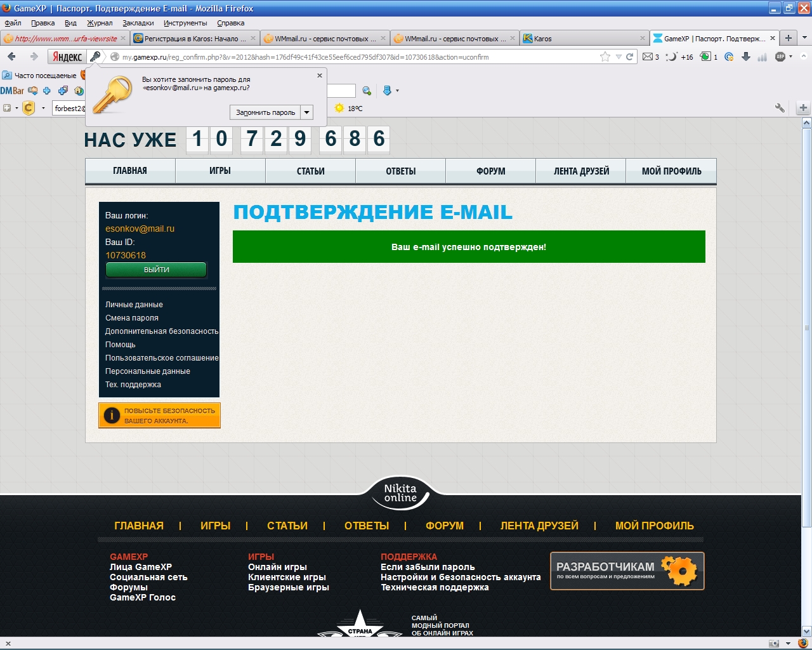812x650 pixels.
Task: Close the remember-password popup with the X
Action: click(x=319, y=75)
